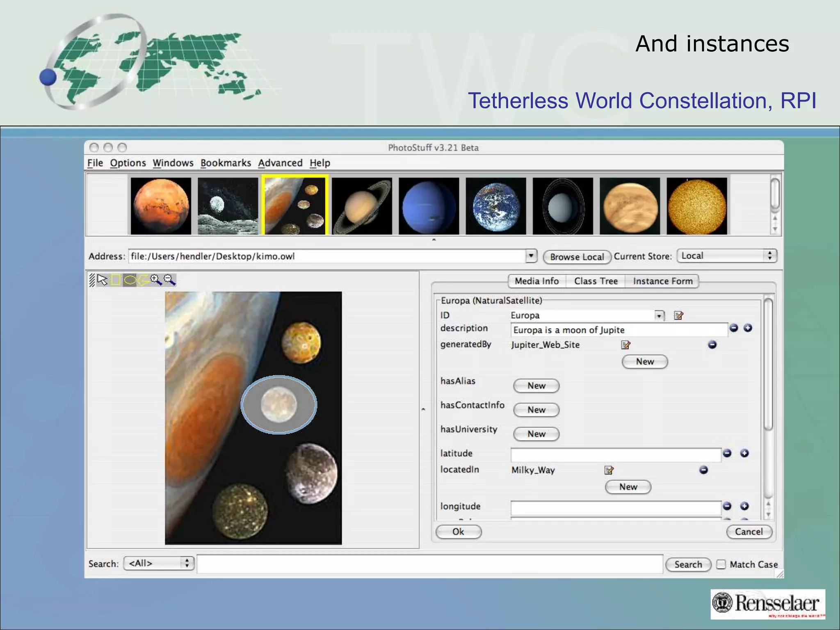Image resolution: width=840 pixels, height=630 pixels.
Task: Click New for hasAlias
Action: click(x=536, y=386)
